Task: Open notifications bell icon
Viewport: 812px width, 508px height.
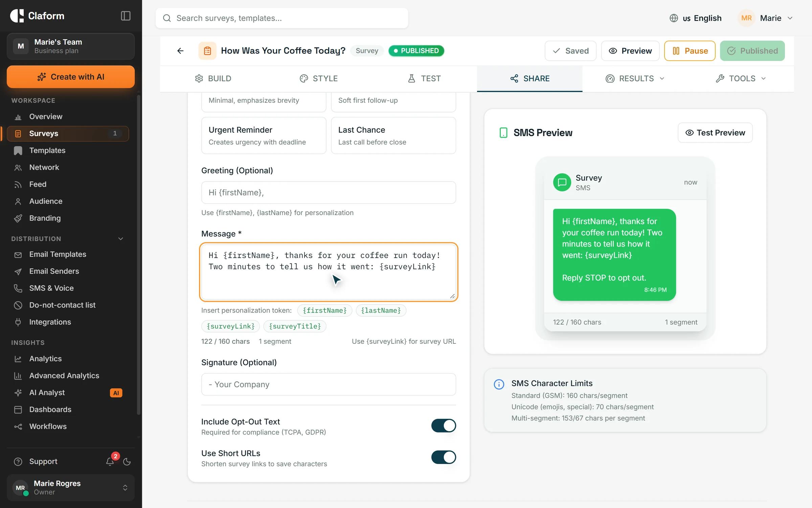Action: point(110,462)
